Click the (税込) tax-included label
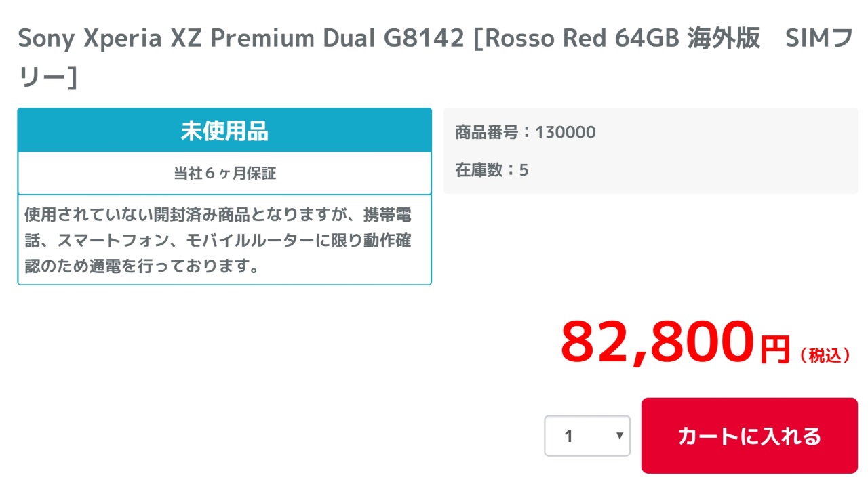This screenshot has width=868, height=488. [x=825, y=355]
